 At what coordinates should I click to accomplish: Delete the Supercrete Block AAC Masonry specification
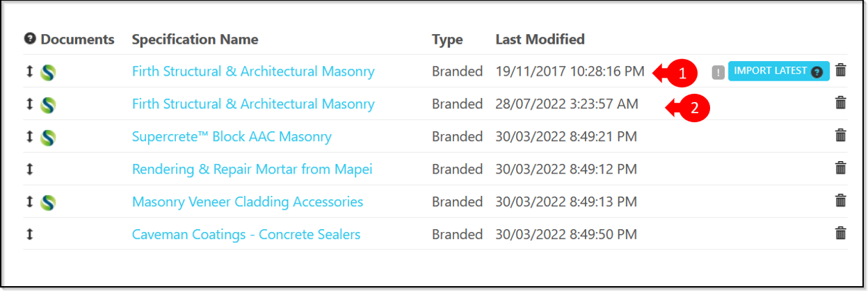coord(841,135)
